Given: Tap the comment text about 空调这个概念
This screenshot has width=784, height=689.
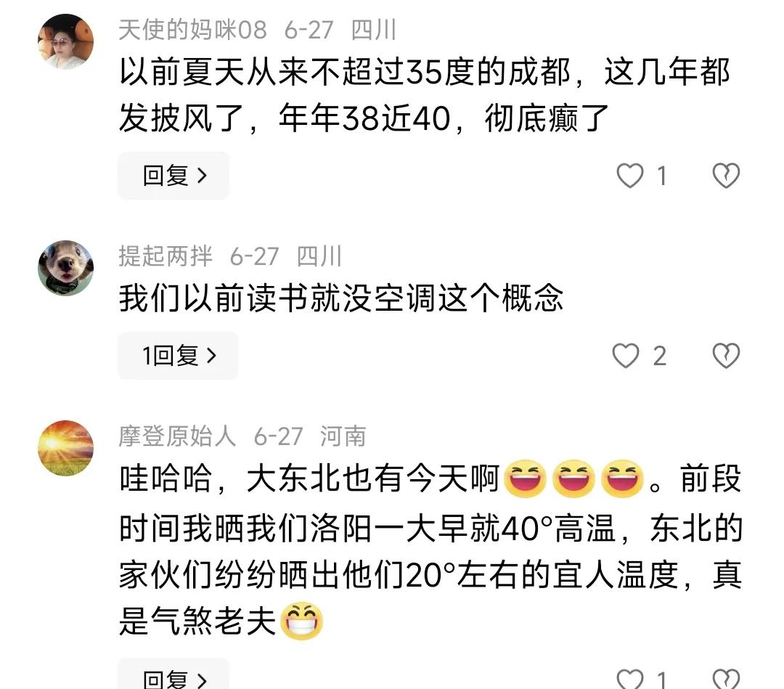Looking at the screenshot, I should (341, 298).
